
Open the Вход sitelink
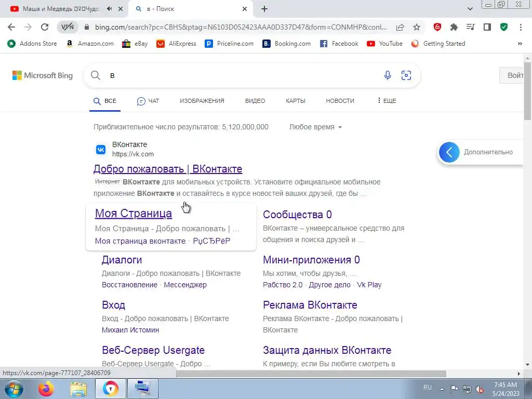click(113, 305)
